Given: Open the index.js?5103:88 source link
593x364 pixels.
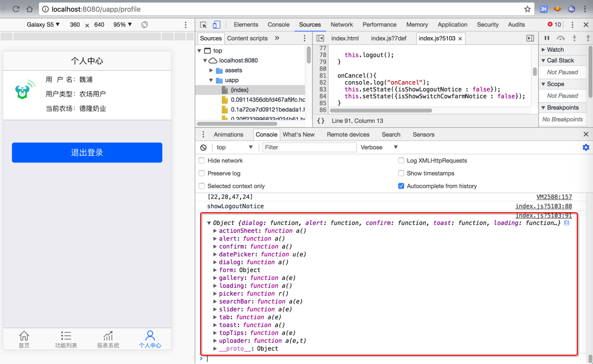Looking at the screenshot, I should pos(543,206).
